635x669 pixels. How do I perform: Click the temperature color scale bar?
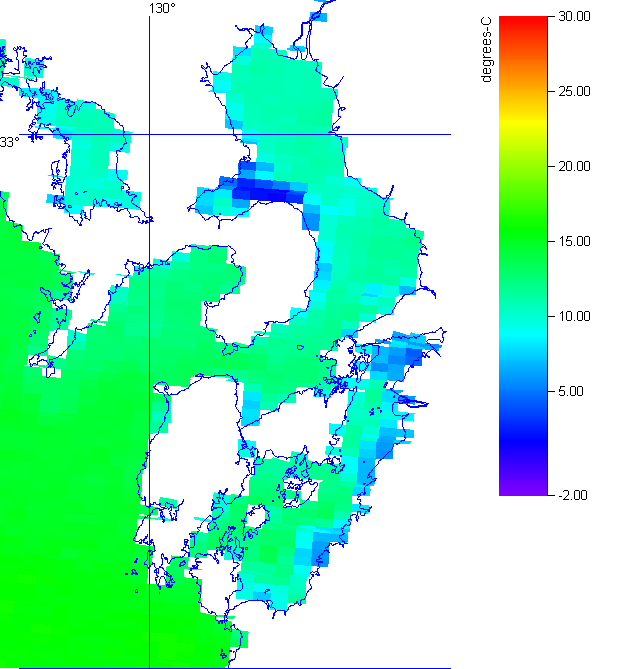(523, 256)
